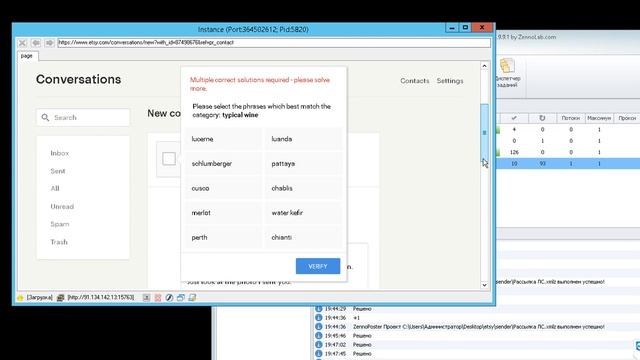This screenshot has height=360, width=640.
Task: Open the Trash folder
Action: 59,242
